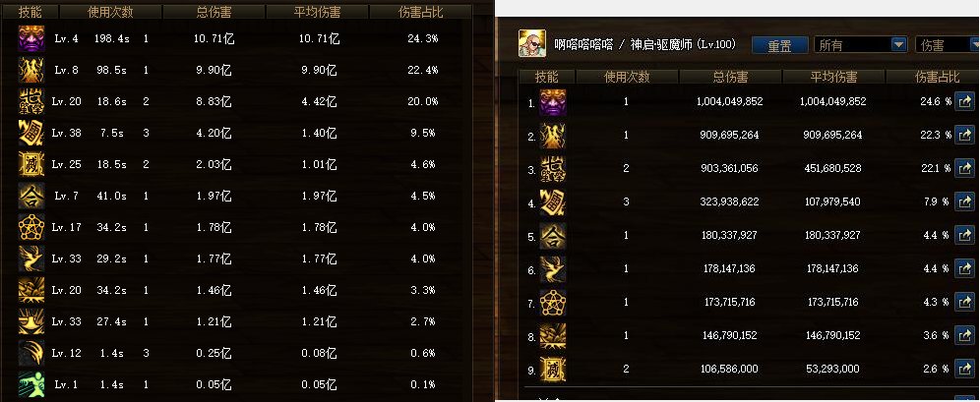Open the 伤害 type dropdown
Image resolution: width=980 pixels, height=402 pixels.
[x=947, y=45]
